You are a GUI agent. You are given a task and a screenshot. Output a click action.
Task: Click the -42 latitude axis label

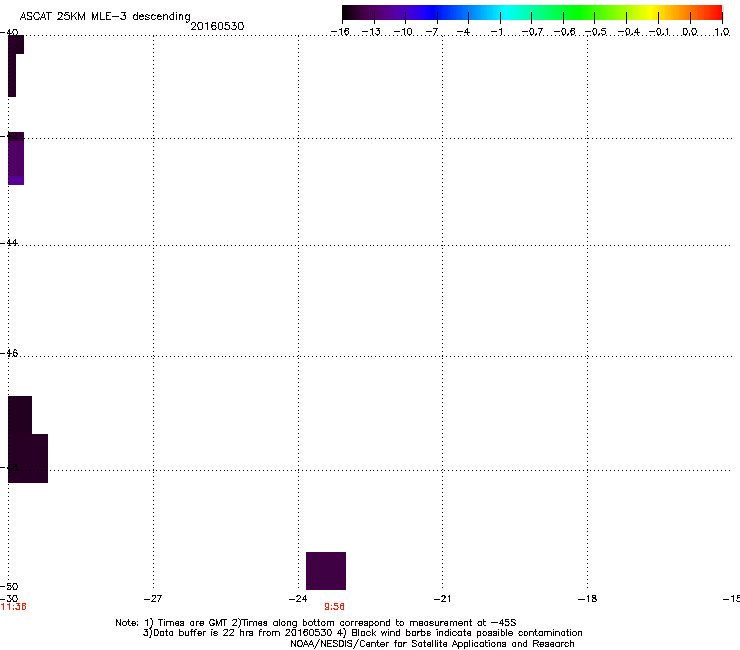(9, 136)
